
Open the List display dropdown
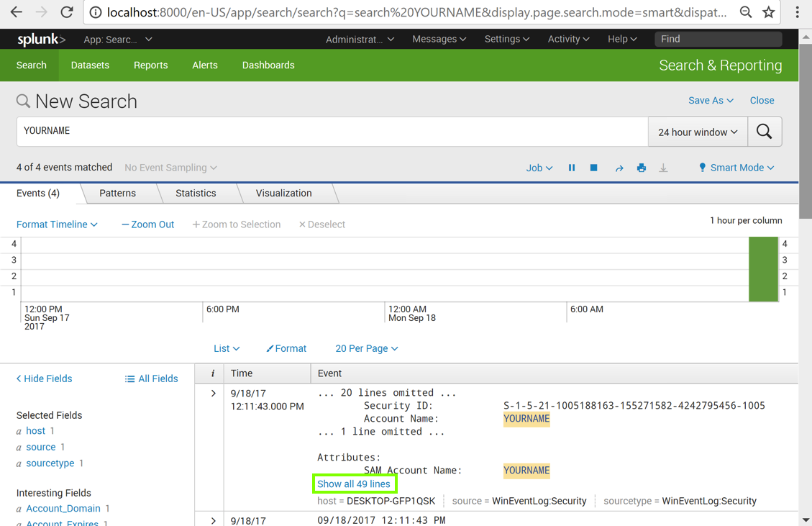pyautogui.click(x=227, y=348)
